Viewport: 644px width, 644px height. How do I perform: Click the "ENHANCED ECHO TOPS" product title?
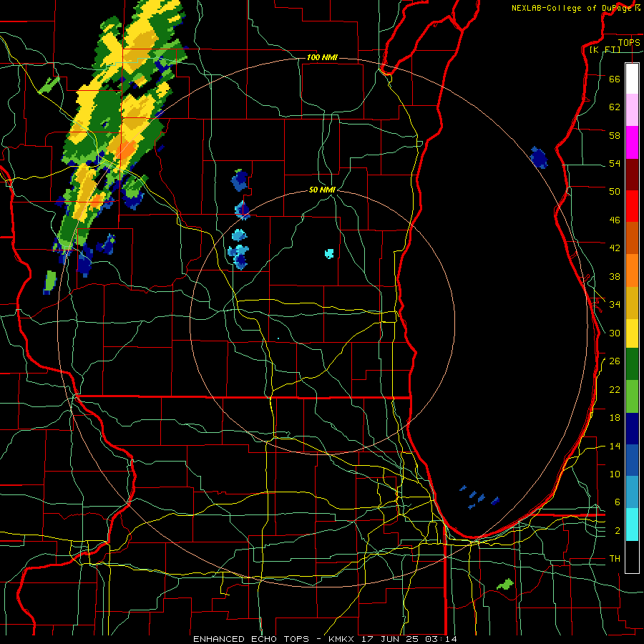point(250,639)
